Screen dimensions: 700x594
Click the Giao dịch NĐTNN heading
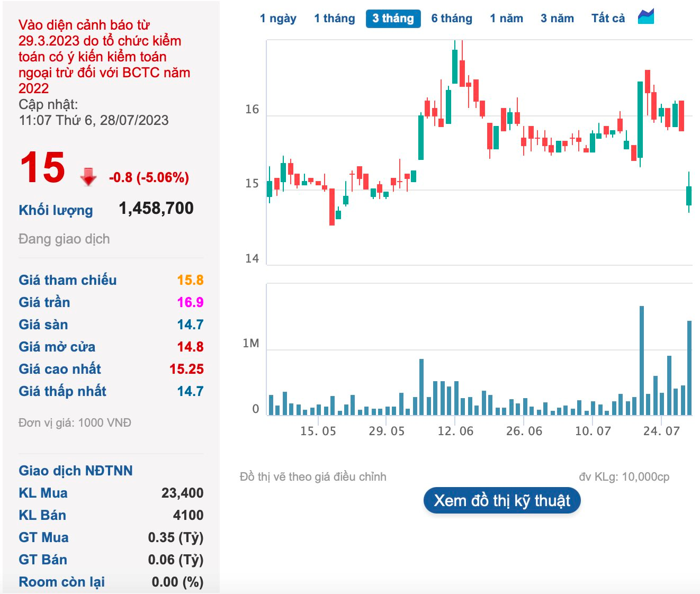coord(76,471)
